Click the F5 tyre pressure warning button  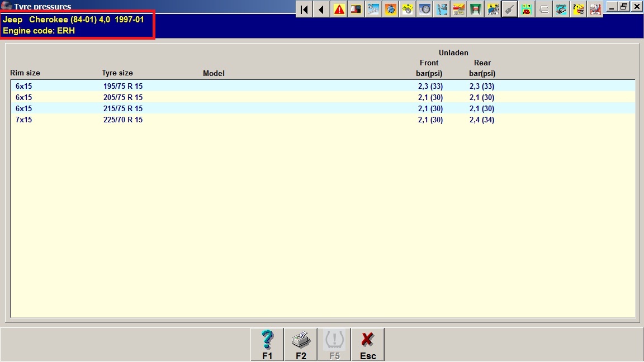[334, 344]
